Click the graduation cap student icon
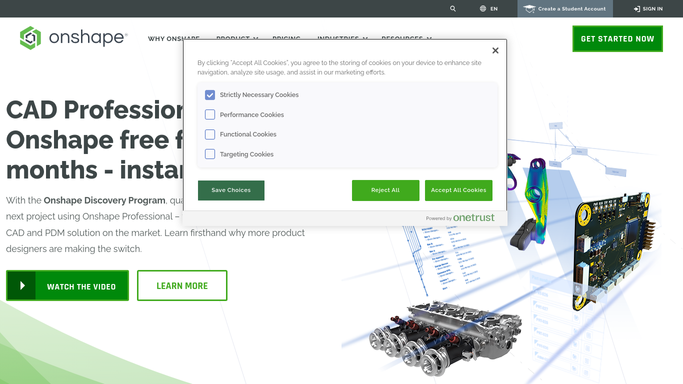Screen dimensions: 683x384 tap(529, 9)
